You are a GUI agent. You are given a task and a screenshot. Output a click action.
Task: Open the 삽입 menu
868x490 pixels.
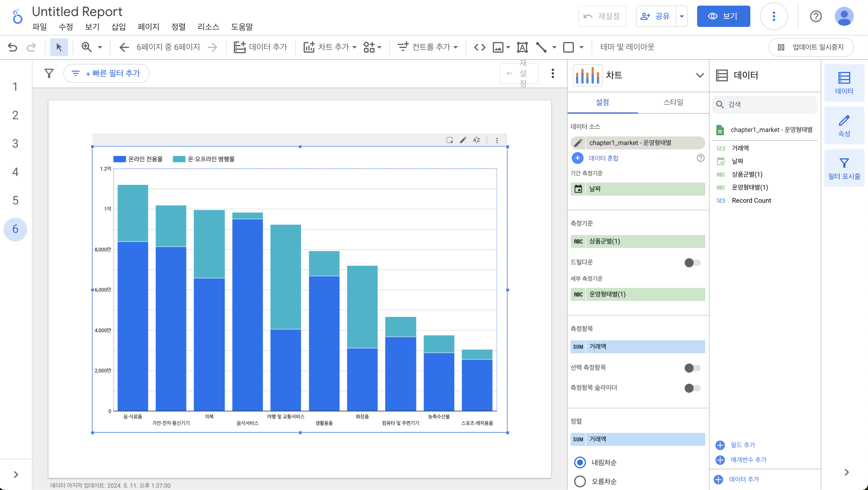coord(118,27)
